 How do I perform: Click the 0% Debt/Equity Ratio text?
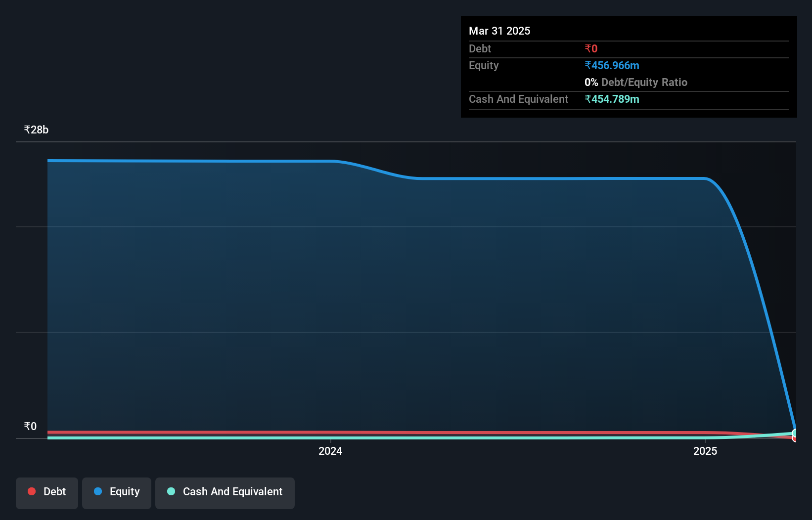tap(636, 82)
